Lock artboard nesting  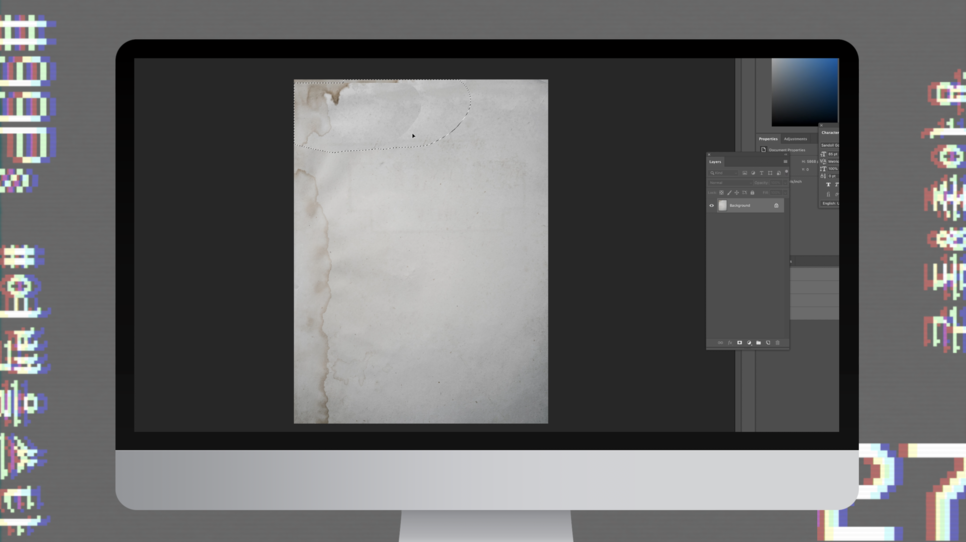pyautogui.click(x=744, y=193)
